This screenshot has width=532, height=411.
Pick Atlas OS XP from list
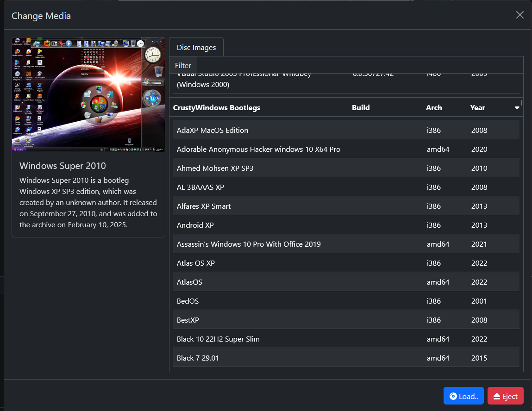346,263
